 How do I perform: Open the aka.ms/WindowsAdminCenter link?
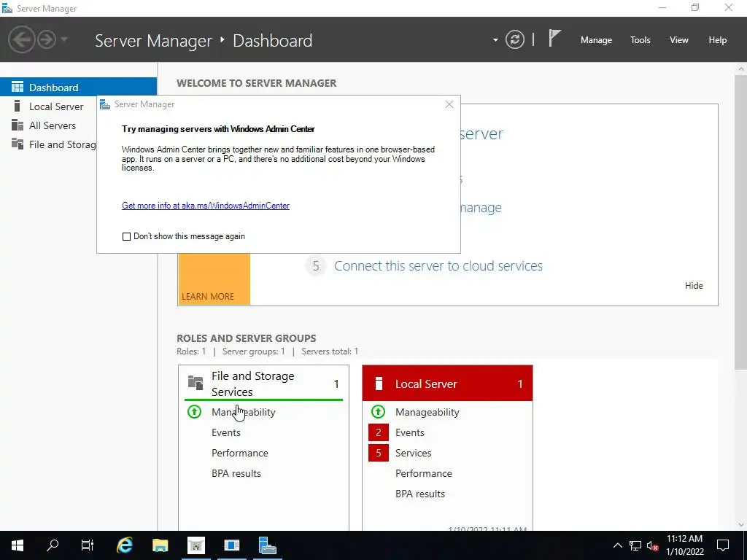click(x=205, y=206)
